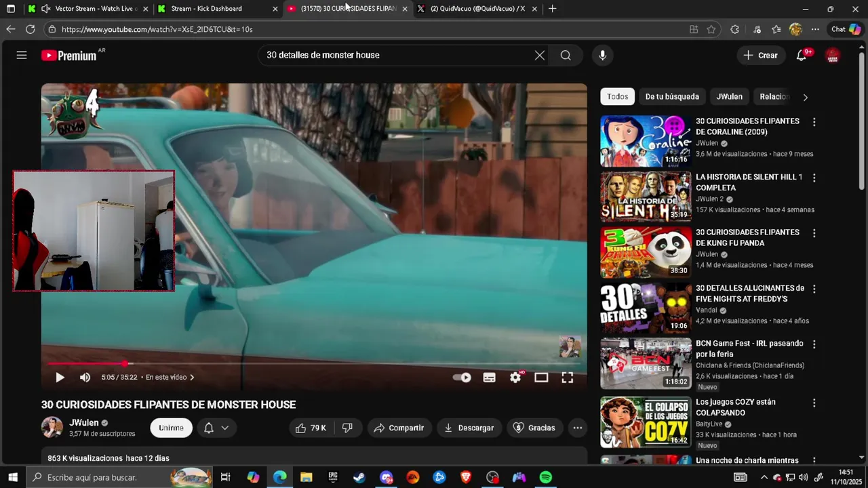This screenshot has width=868, height=488.
Task: Show hidden system tray icons
Action: point(764,477)
